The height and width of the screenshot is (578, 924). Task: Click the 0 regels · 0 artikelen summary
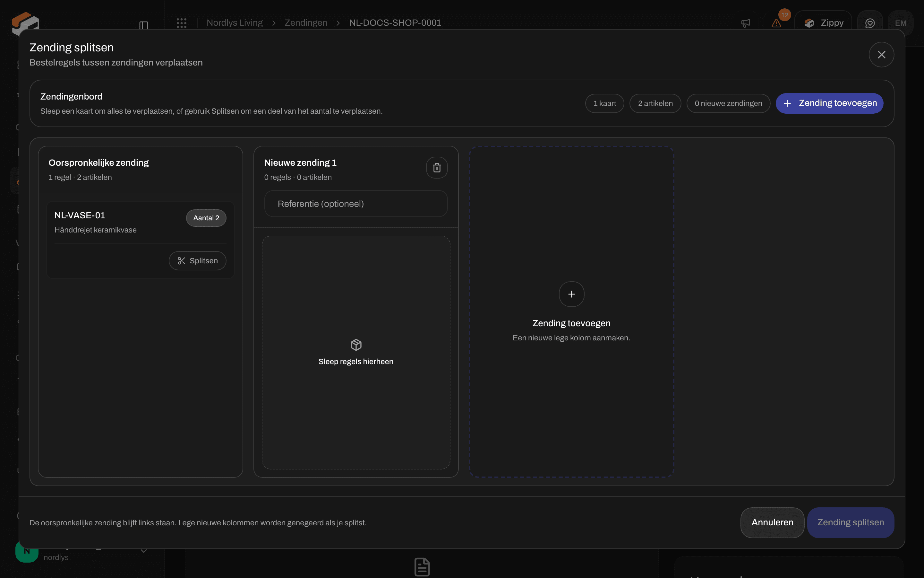coord(298,177)
